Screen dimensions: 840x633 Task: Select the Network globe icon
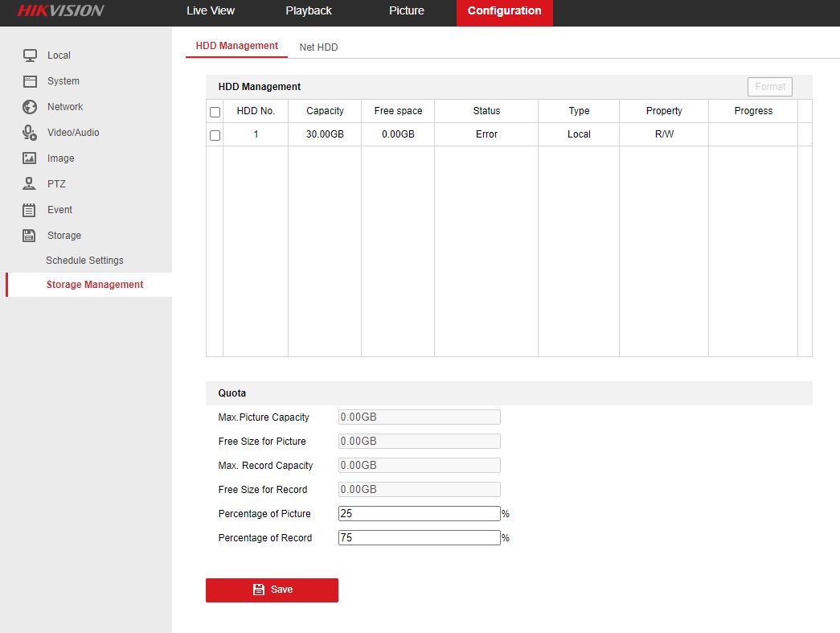pyautogui.click(x=30, y=107)
